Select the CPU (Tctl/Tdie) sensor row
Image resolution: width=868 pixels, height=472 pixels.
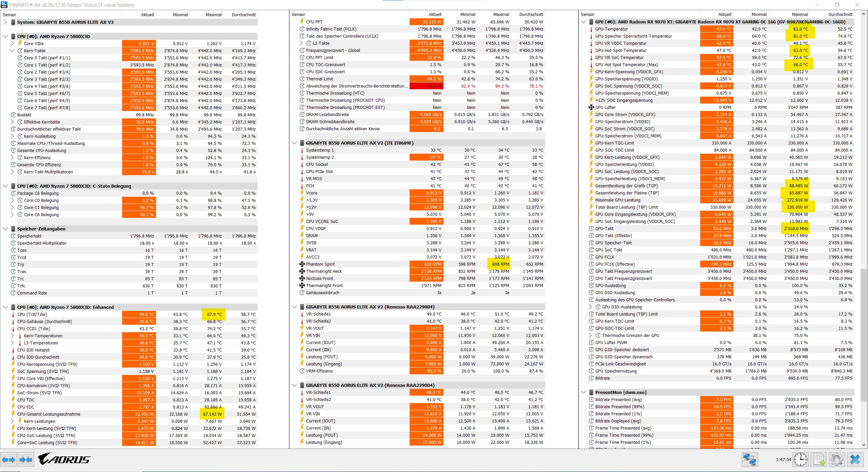32,314
